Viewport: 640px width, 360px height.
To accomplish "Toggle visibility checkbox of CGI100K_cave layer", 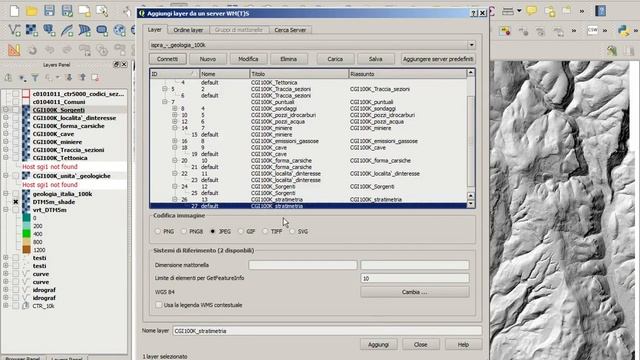I will 16,134.
